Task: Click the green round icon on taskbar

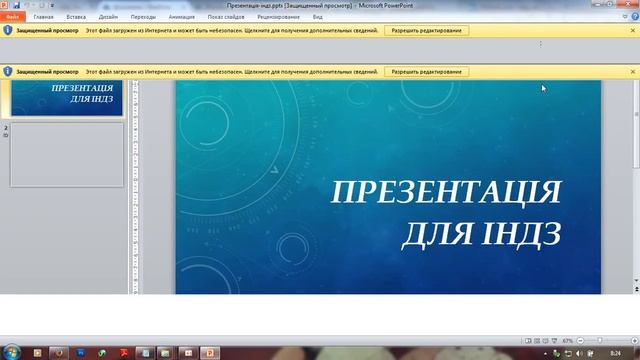Action: (102, 353)
